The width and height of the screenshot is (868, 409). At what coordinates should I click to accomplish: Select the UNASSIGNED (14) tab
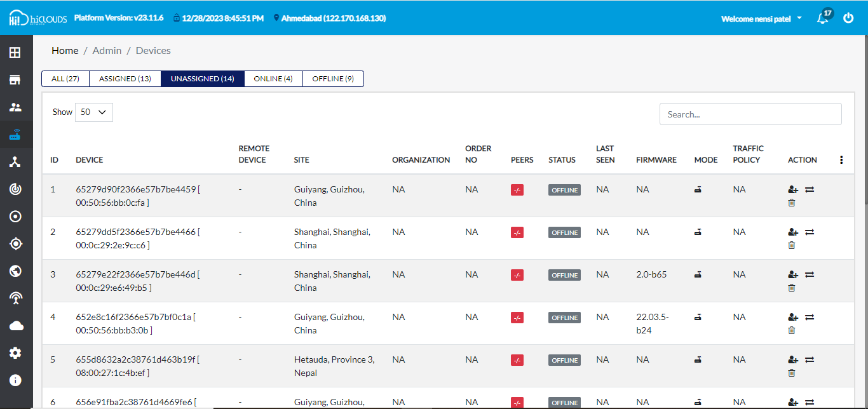click(203, 79)
